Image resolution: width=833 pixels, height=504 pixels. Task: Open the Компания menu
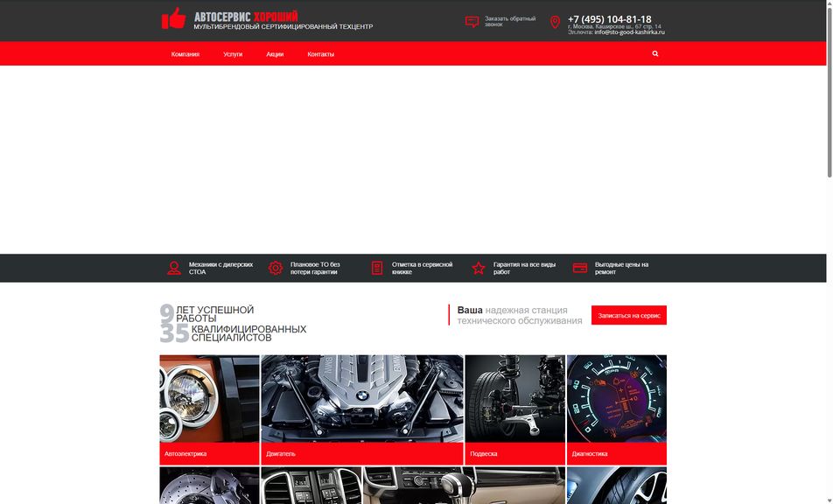point(185,54)
